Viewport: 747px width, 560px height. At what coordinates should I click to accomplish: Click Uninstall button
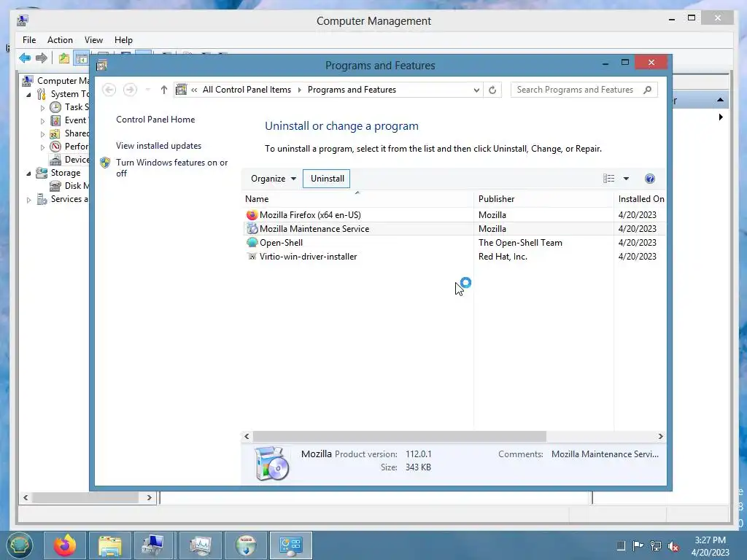327,179
